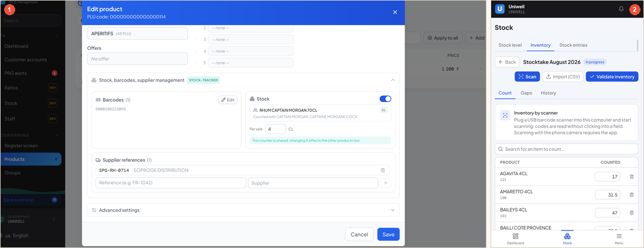The height and width of the screenshot is (248, 644).
Task: Delete the BAILEYS 4CL count row
Action: [632, 213]
